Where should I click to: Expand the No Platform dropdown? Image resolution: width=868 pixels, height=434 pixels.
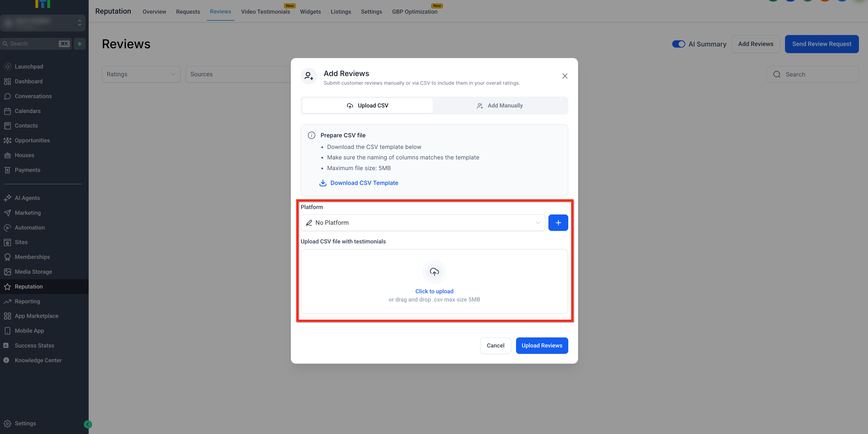pyautogui.click(x=423, y=222)
